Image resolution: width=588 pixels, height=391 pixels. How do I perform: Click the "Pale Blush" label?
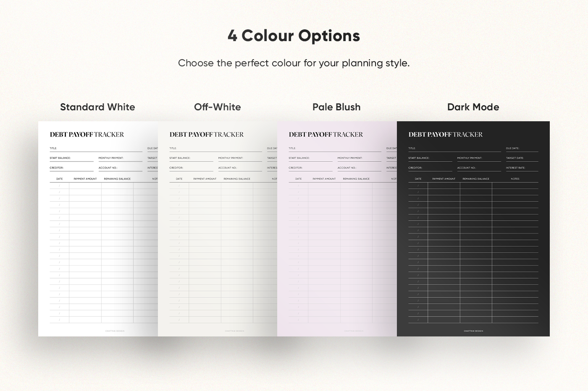point(336,107)
